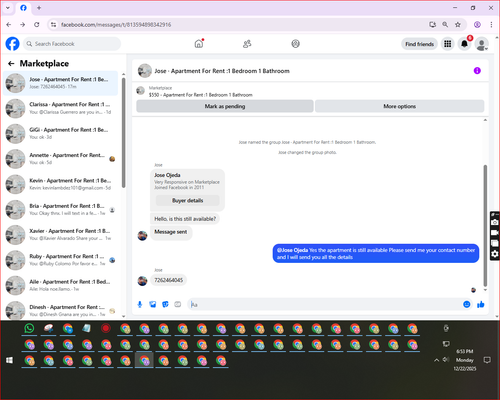Open the Dinesh apartment conversation
This screenshot has height=400, width=500.
(x=61, y=310)
